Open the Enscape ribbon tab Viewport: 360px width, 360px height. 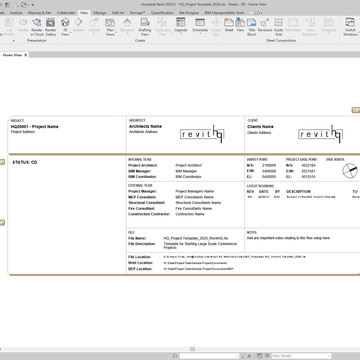pos(138,13)
